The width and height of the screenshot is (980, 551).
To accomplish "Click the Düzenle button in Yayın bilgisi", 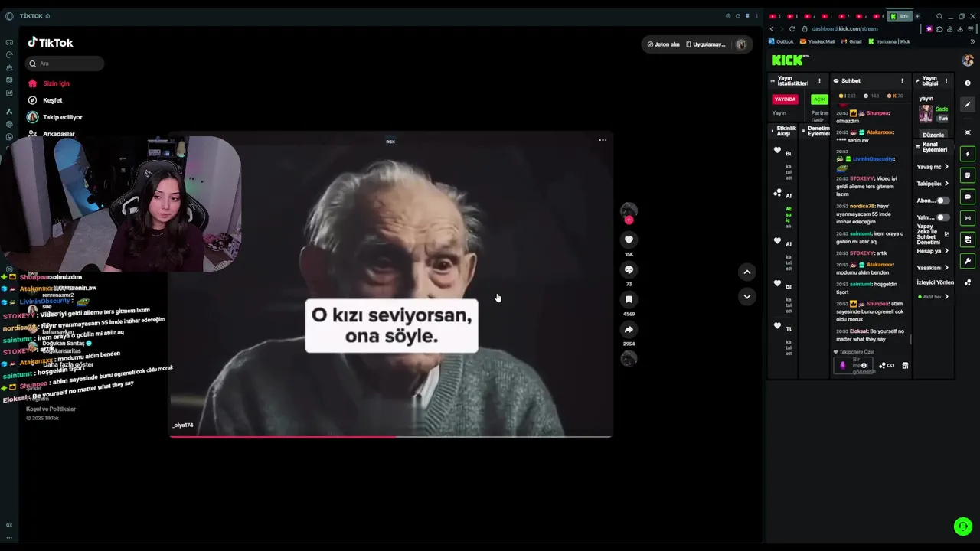I will tap(933, 135).
